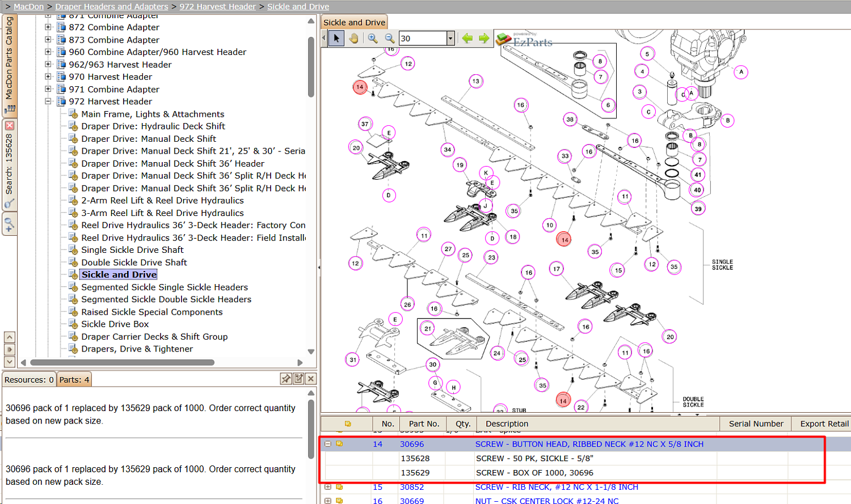Pin the resources panel
The image size is (851, 504).
pos(286,379)
